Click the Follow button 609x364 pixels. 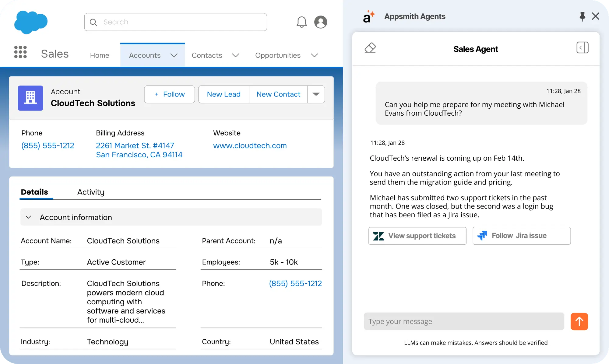coord(170,94)
